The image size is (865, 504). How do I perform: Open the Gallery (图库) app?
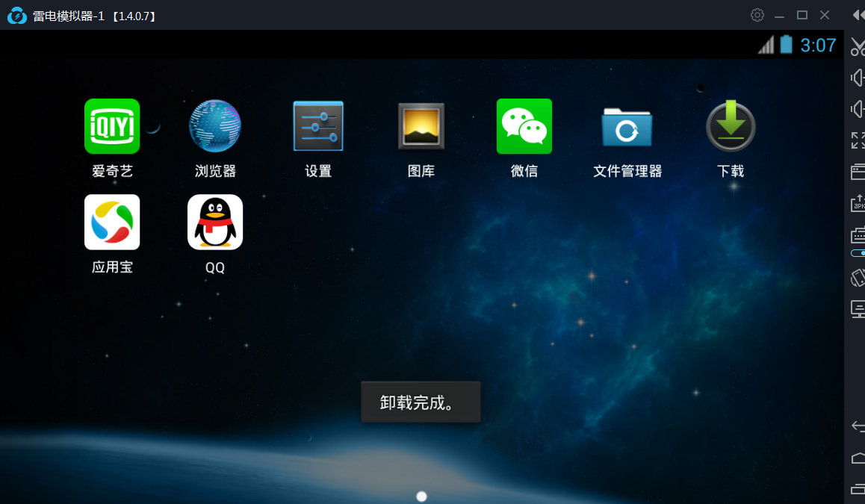pyautogui.click(x=421, y=126)
